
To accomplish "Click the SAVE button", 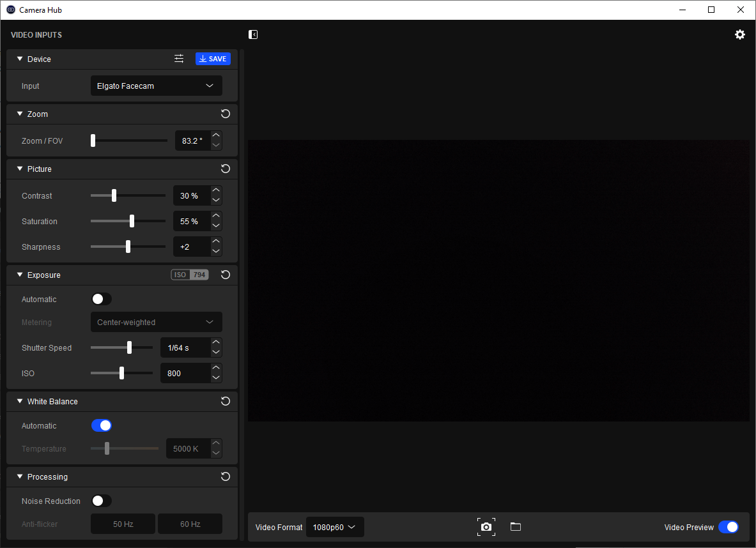I will point(213,59).
